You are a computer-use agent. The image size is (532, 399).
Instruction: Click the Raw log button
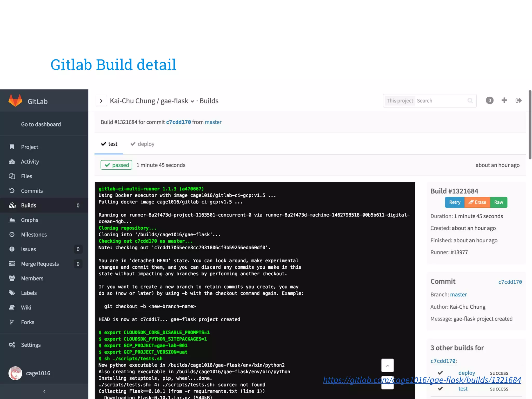[x=498, y=202]
